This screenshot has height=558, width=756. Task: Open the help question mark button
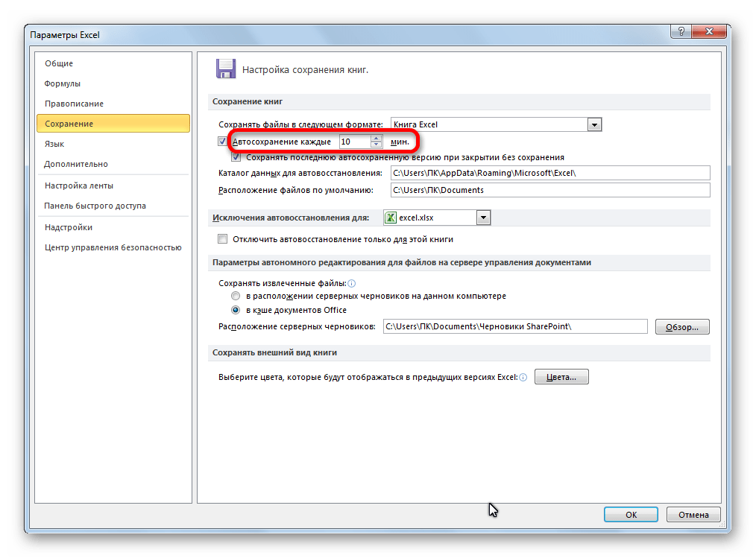[x=681, y=31]
